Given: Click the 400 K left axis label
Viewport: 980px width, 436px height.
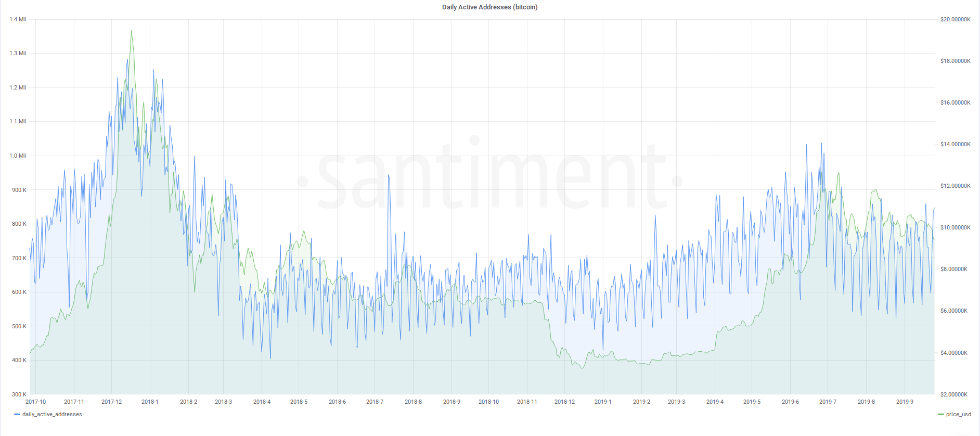Looking at the screenshot, I should (19, 360).
